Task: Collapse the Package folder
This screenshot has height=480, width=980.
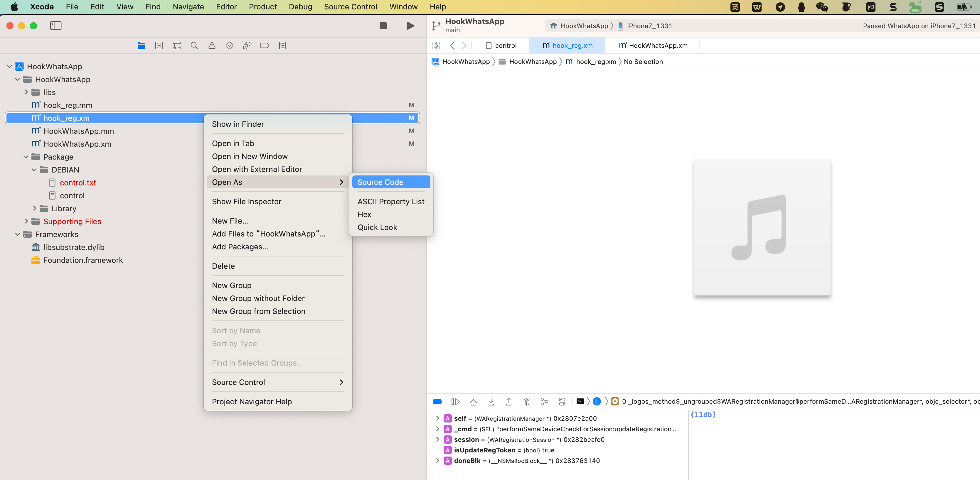Action: (x=26, y=157)
